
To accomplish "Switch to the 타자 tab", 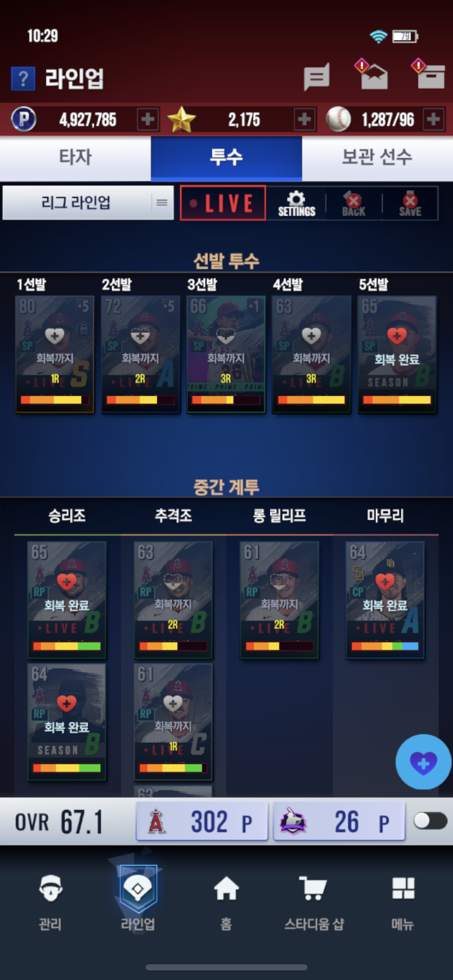I will (75, 157).
